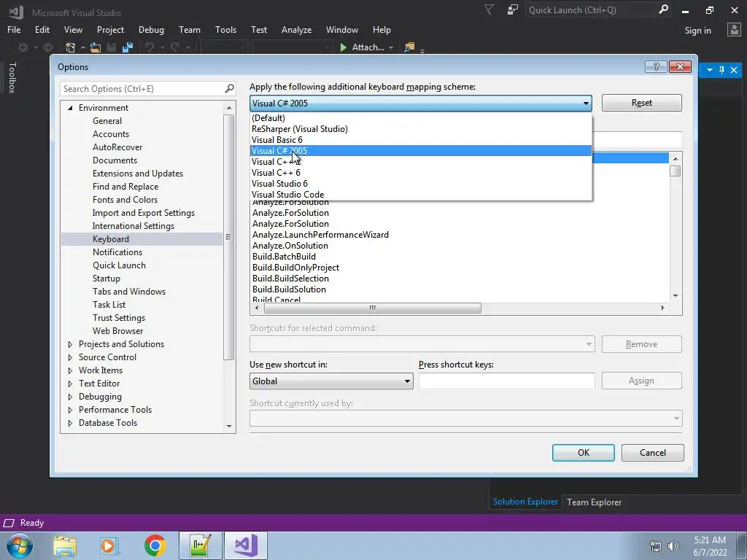Open the keyboard mapping scheme combo box
Screen dimensions: 747x560
421,104
